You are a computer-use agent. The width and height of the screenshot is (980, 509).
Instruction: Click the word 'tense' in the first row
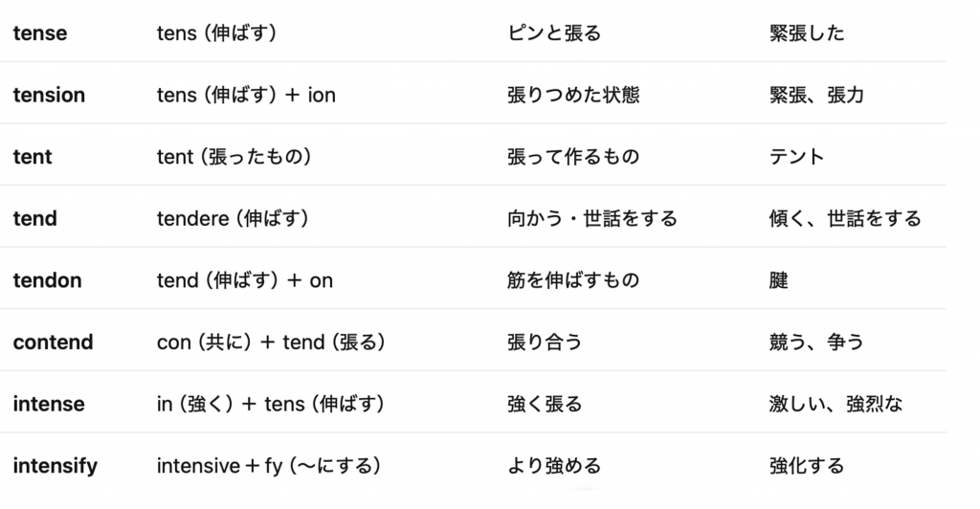tap(40, 33)
